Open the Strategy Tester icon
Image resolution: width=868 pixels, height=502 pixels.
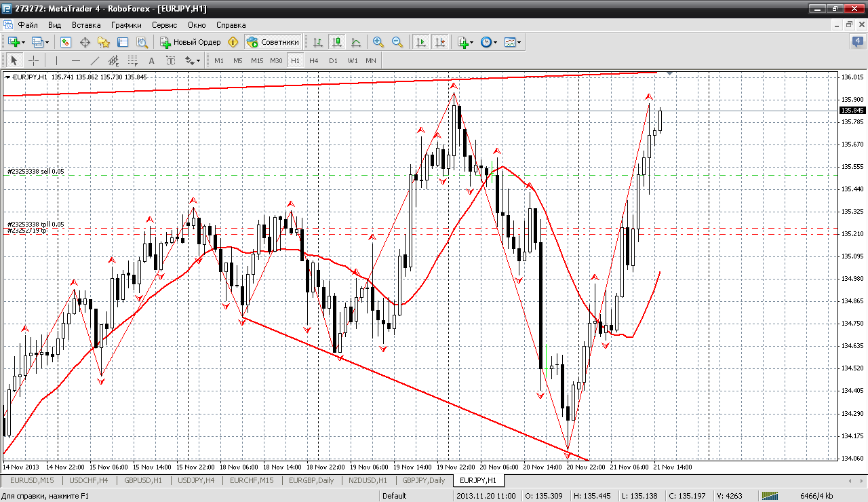[142, 42]
